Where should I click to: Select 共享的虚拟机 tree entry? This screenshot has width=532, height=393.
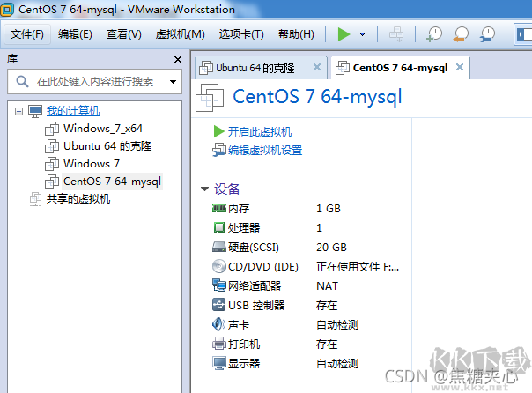pyautogui.click(x=78, y=199)
